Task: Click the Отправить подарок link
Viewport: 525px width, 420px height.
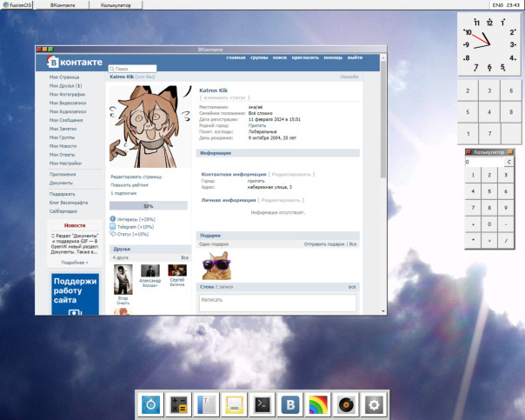Action: click(x=323, y=244)
